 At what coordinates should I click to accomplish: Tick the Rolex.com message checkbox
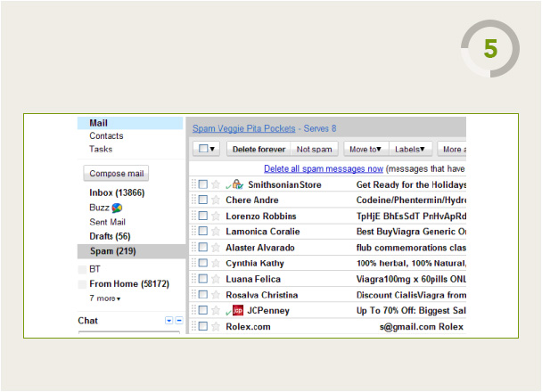(x=203, y=326)
